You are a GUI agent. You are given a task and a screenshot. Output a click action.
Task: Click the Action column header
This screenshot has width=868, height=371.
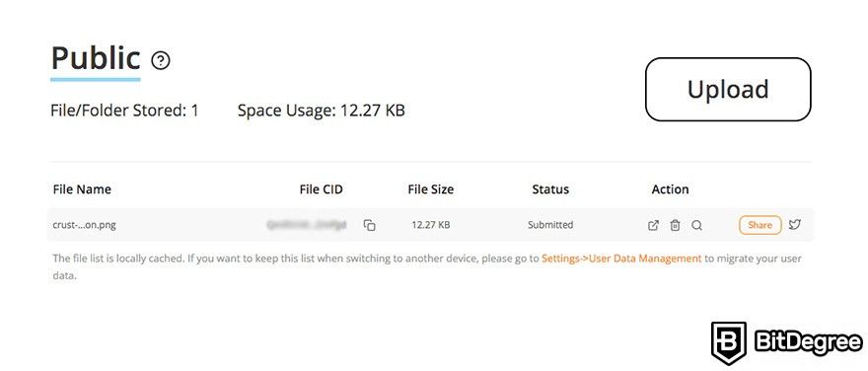670,189
